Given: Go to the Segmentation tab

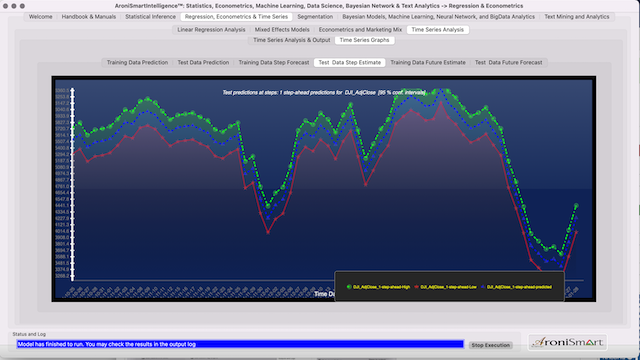Looking at the screenshot, I should coord(315,17).
